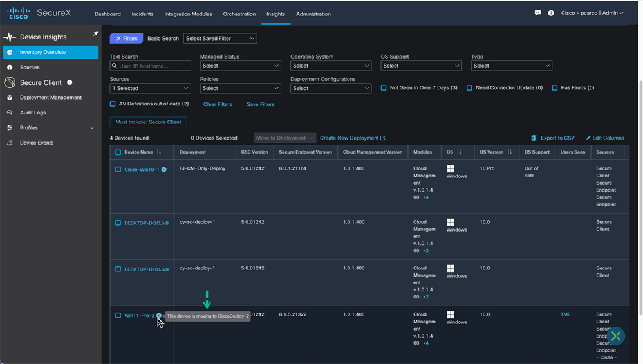Viewport: 643px width, 364px height.
Task: Enable Need Connector Update filter checkbox
Action: point(469,87)
